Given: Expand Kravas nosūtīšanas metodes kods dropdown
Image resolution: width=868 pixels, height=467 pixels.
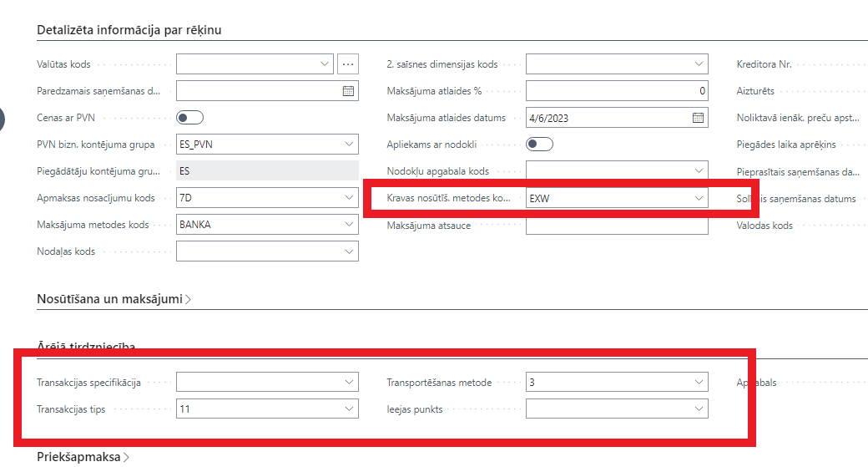Looking at the screenshot, I should [698, 198].
